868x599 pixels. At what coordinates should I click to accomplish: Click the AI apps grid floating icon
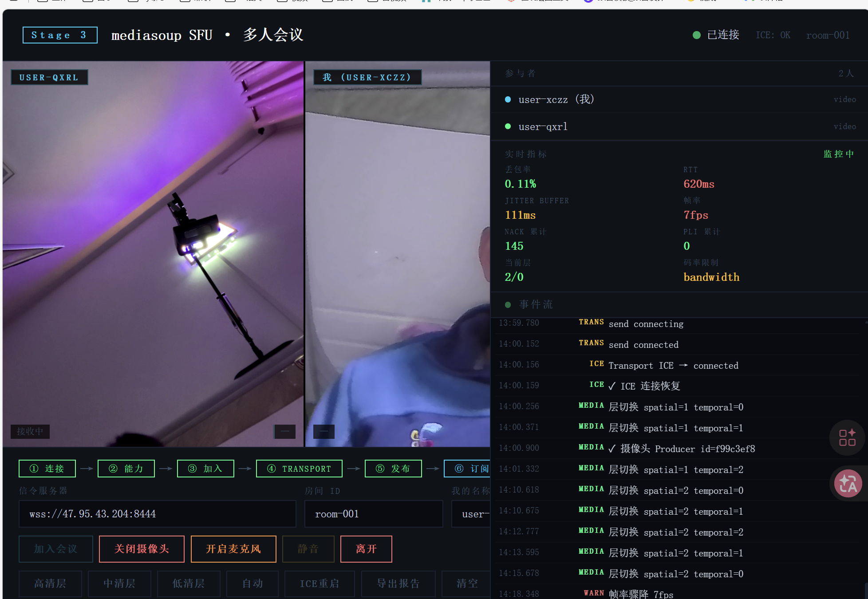847,437
